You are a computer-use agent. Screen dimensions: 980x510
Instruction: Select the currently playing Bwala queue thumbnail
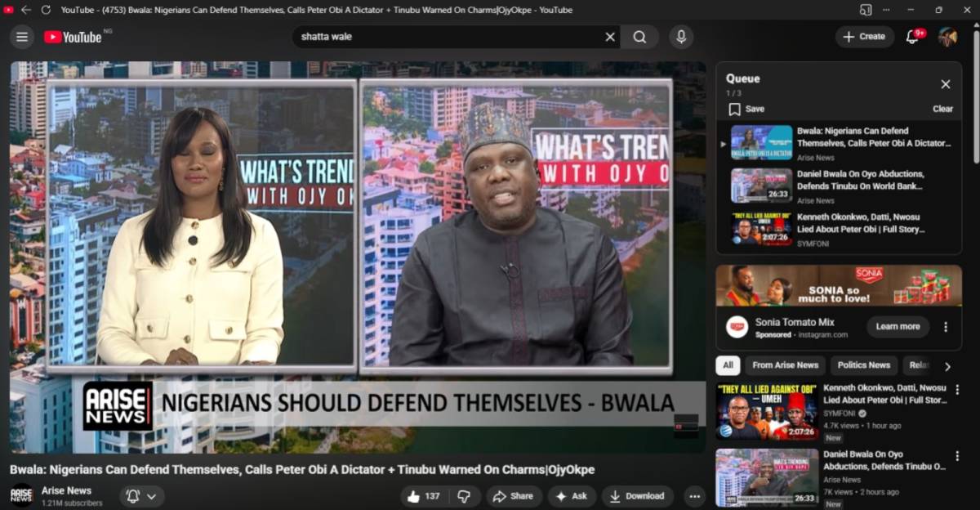point(761,142)
